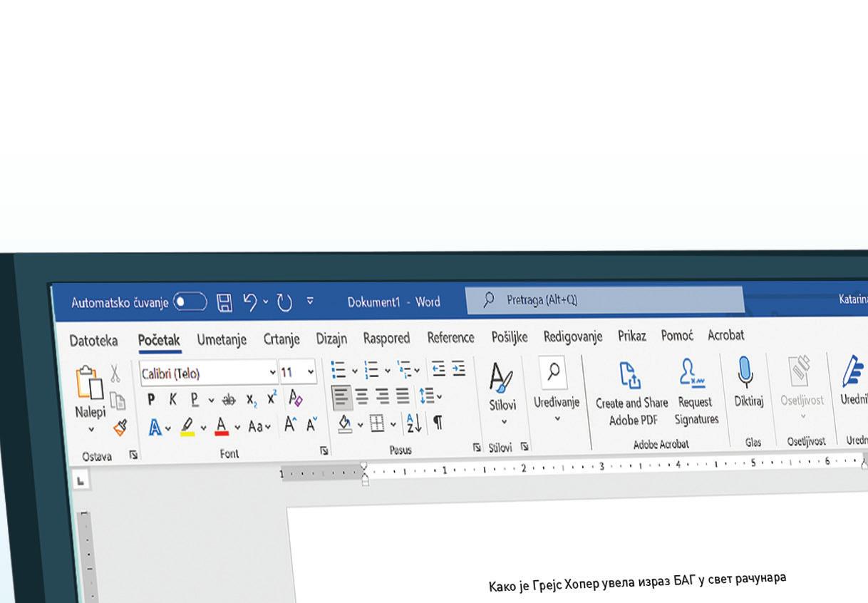Click the Text Effects blue outlined A icon
Image resolution: width=868 pixels, height=603 pixels.
155,428
